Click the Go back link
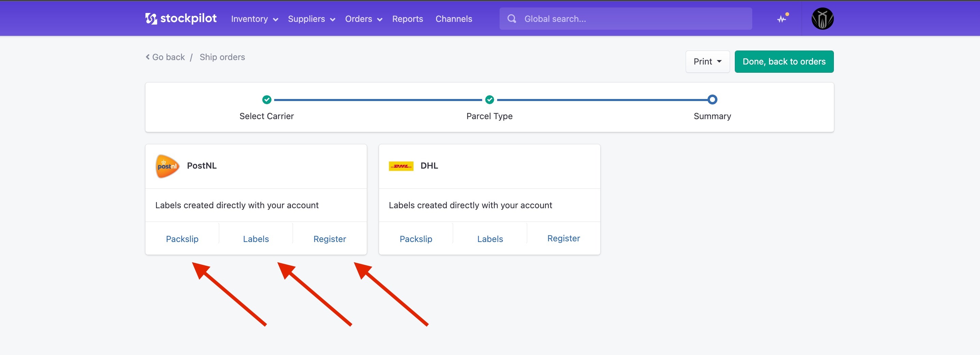Screen dimensions: 980x355 coord(165,57)
